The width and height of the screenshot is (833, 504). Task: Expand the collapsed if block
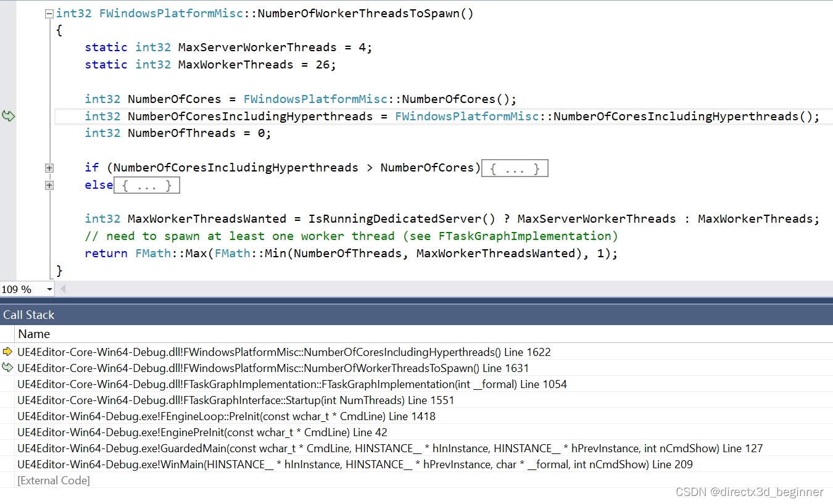click(49, 168)
